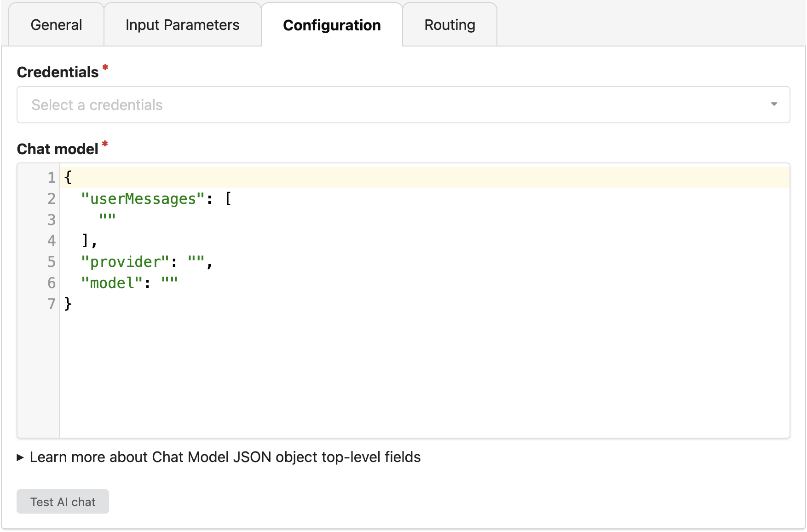Click the Credentials field label
Viewport: 807px width, 532px height.
pyautogui.click(x=58, y=72)
